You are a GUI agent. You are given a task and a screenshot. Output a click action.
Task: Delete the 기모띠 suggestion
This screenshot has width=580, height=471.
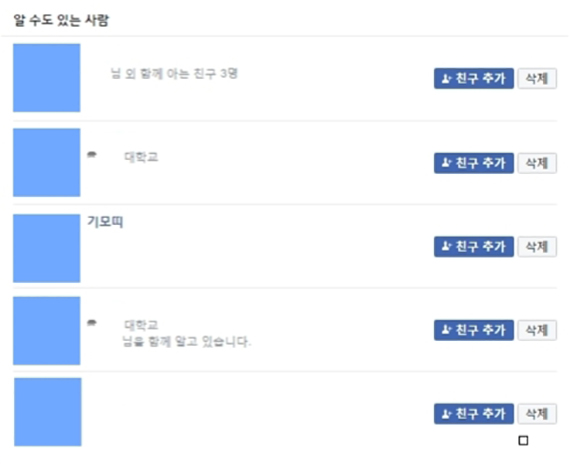tap(537, 247)
